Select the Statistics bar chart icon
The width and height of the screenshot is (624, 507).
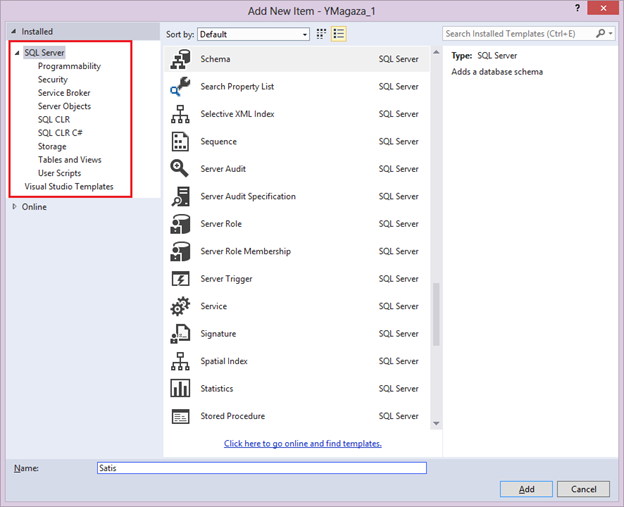point(180,388)
